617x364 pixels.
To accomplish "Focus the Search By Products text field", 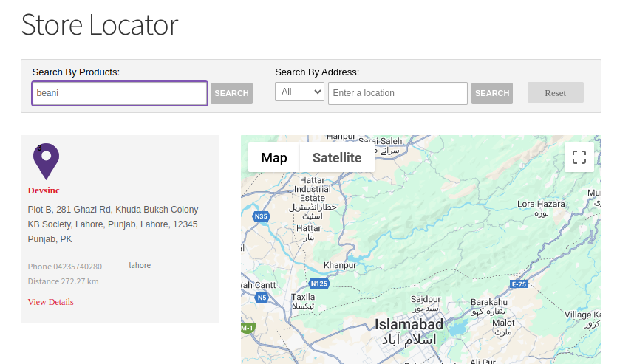I will [x=120, y=93].
